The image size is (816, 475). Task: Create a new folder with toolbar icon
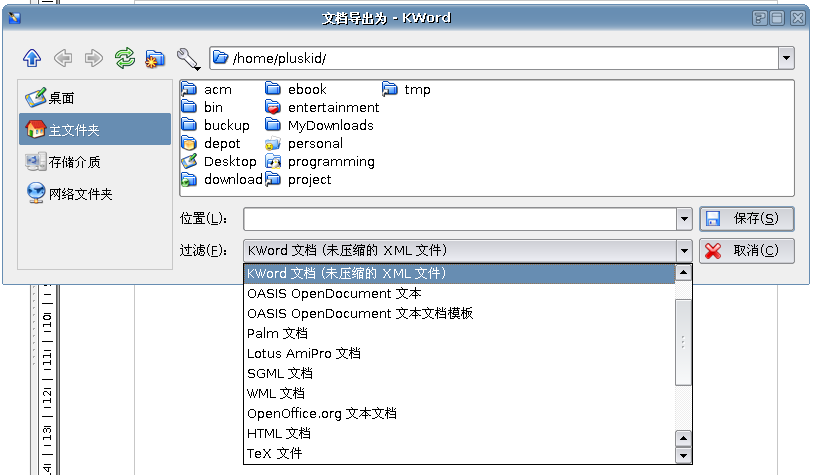[x=155, y=58]
